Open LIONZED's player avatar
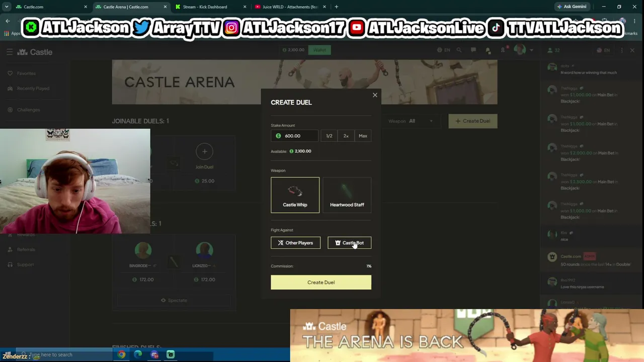The width and height of the screenshot is (644, 362). click(204, 250)
